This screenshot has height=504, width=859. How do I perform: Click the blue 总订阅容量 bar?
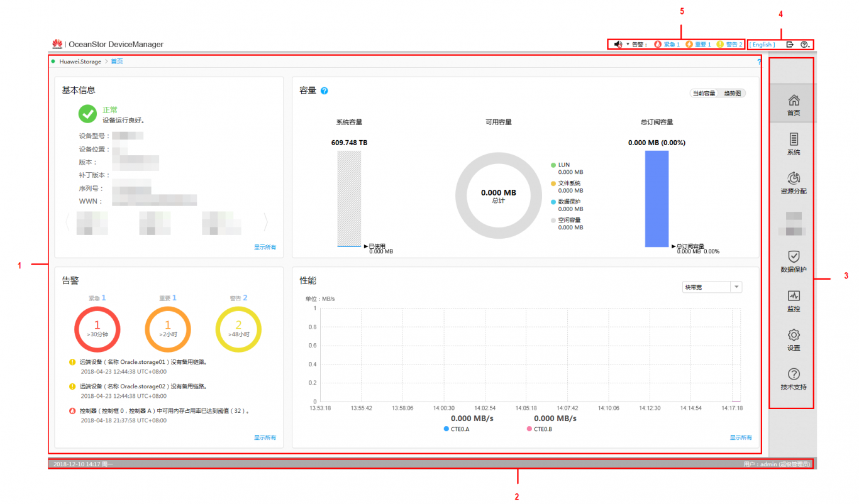point(657,199)
